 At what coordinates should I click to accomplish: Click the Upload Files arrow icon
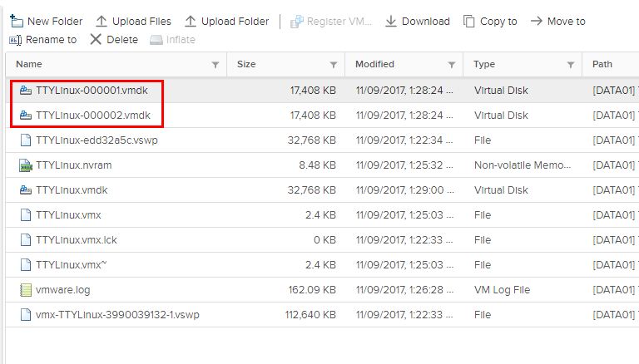coord(102,22)
